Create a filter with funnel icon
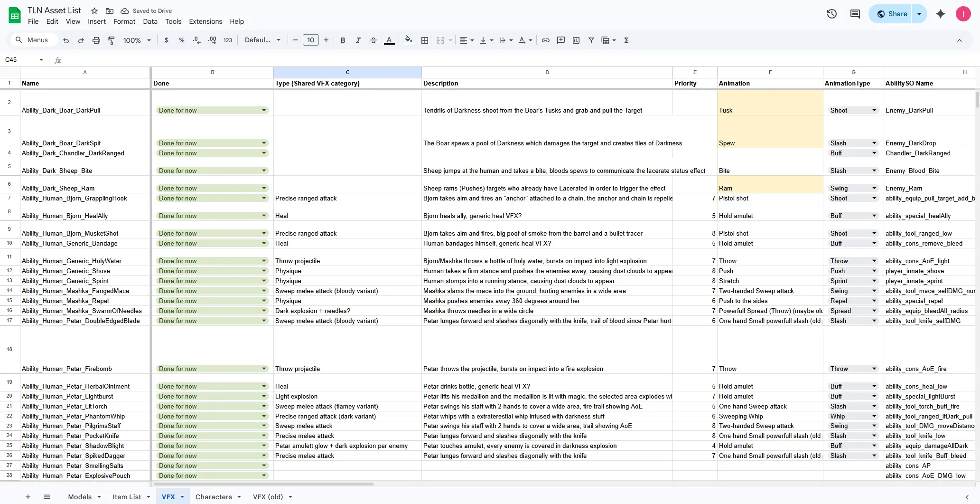This screenshot has height=504, width=980. click(591, 40)
